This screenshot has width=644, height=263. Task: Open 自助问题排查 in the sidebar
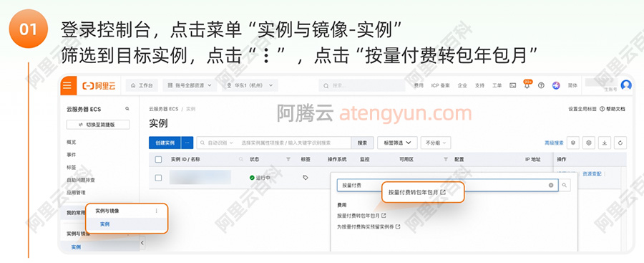(x=81, y=181)
